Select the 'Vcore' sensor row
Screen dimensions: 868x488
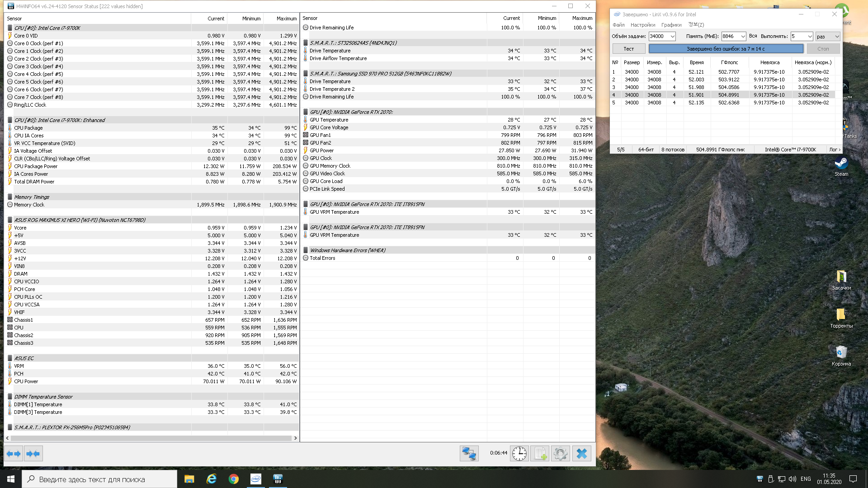click(152, 228)
